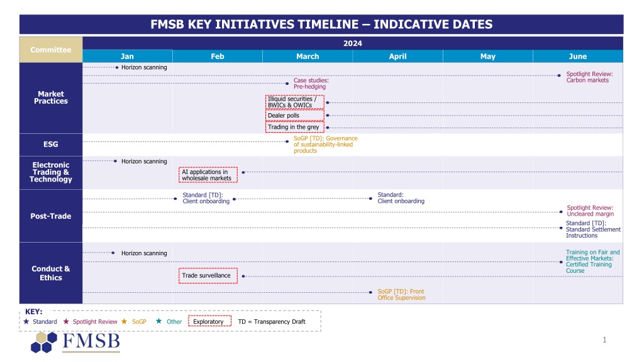This screenshot has width=644, height=362.
Task: Click the maroon Spotlight Review star in the key
Action: pyautogui.click(x=66, y=321)
